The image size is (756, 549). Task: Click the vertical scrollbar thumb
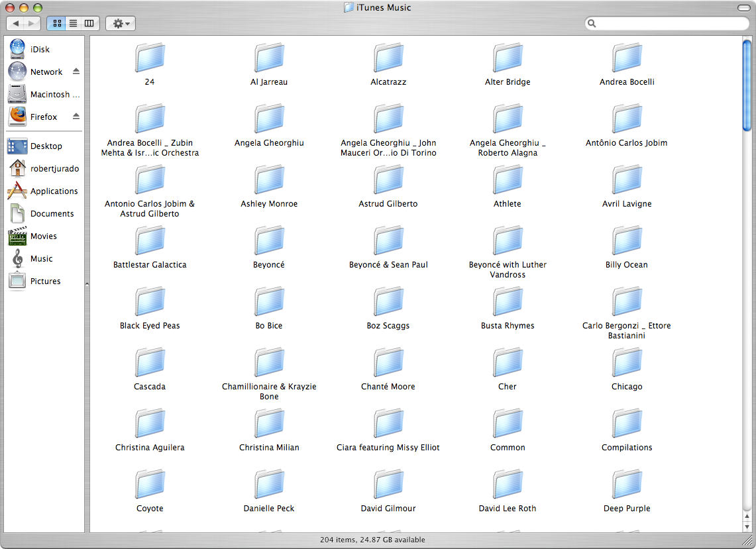(747, 85)
